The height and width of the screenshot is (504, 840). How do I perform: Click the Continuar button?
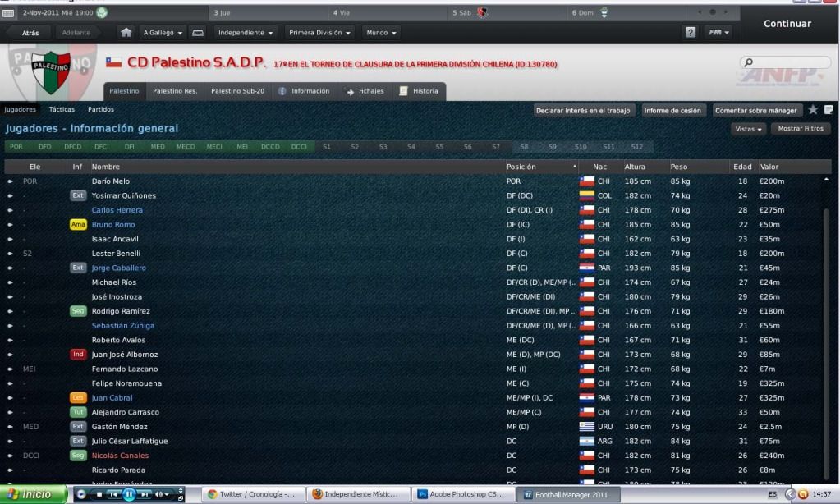point(787,24)
